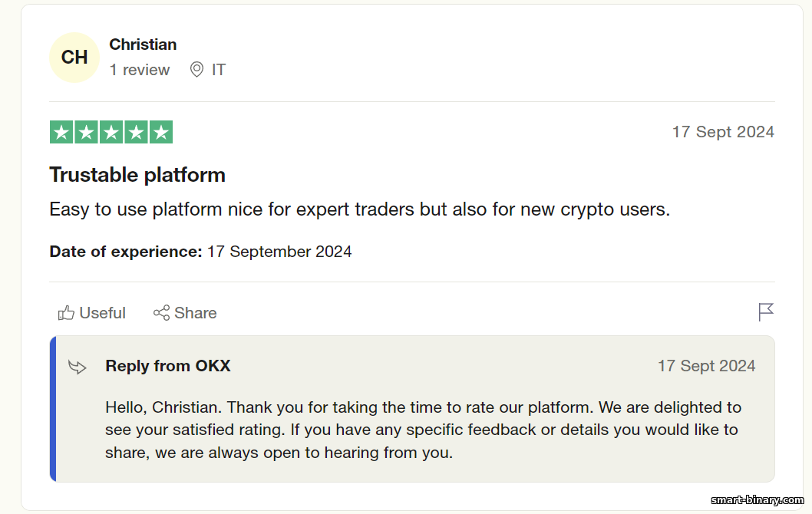Click the location pin icon
The image size is (812, 514).
point(196,69)
